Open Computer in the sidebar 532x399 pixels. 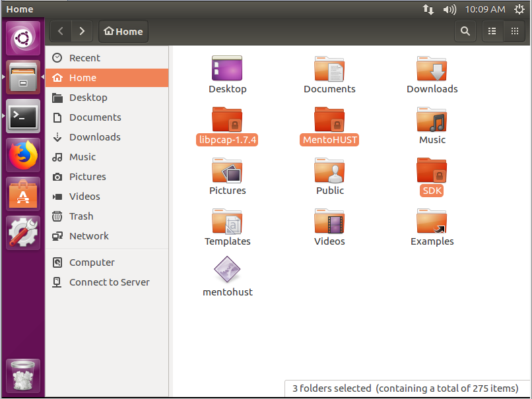click(92, 262)
